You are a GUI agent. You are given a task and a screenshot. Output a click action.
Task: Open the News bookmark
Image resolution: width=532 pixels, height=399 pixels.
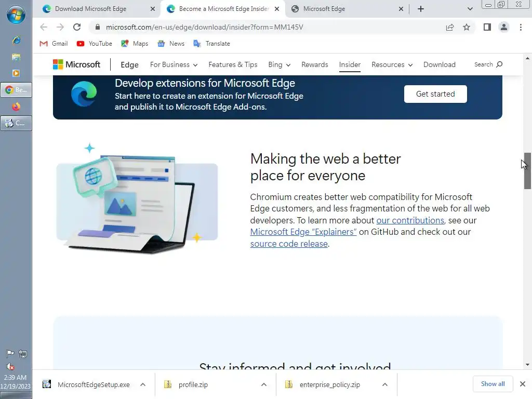(171, 44)
